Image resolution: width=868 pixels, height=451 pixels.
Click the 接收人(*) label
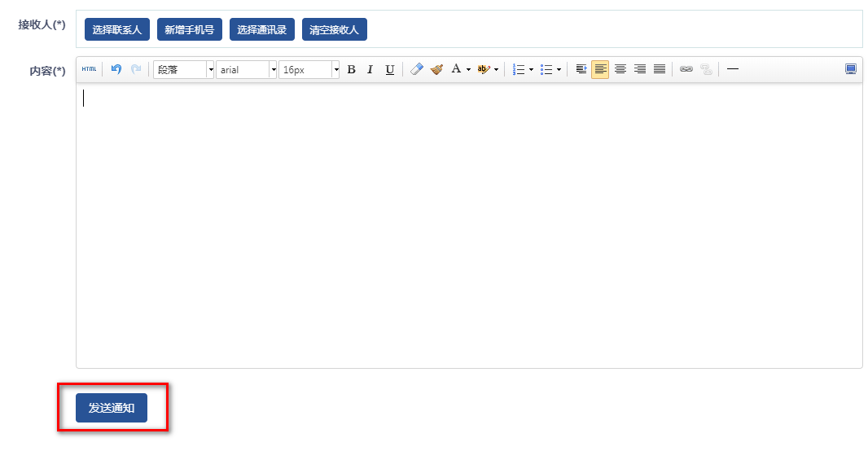pyautogui.click(x=42, y=24)
